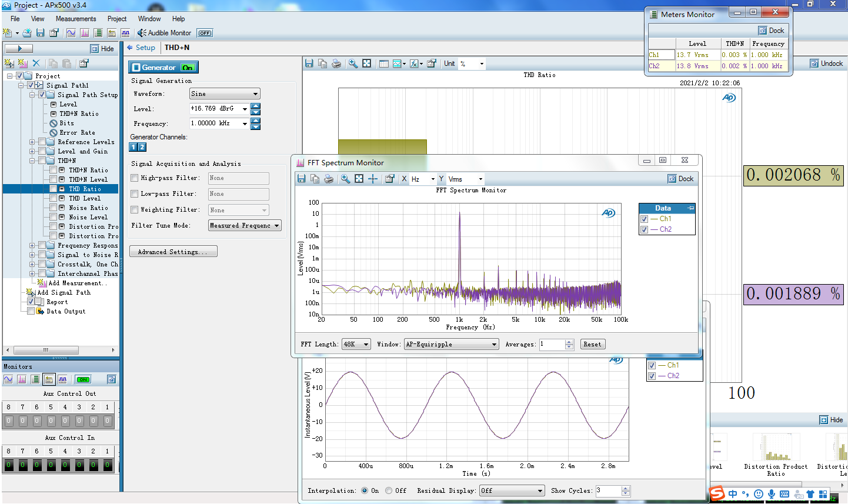Click the Reset button in FFT monitor
The height and width of the screenshot is (504, 848).
coord(592,344)
